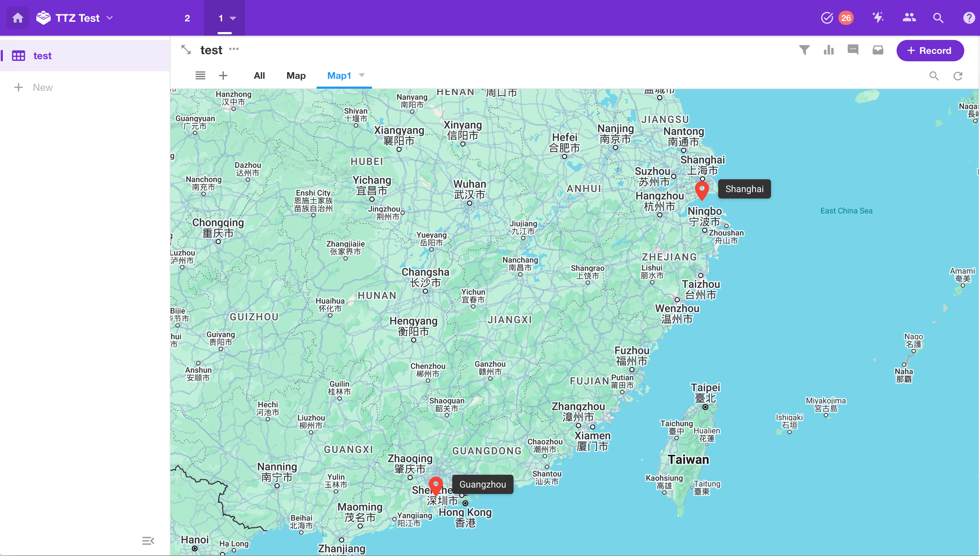Collapse the sidebar panel
This screenshot has height=556, width=980.
click(148, 541)
